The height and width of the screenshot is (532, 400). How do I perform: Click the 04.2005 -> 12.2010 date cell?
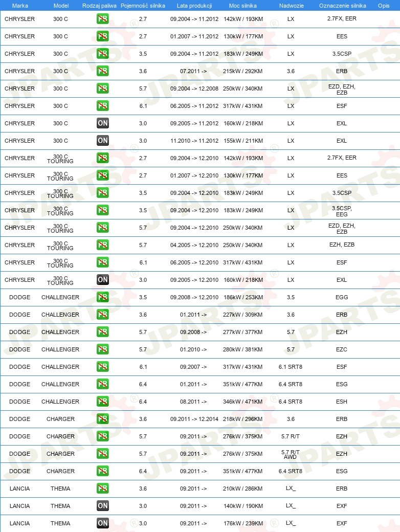[x=194, y=245]
